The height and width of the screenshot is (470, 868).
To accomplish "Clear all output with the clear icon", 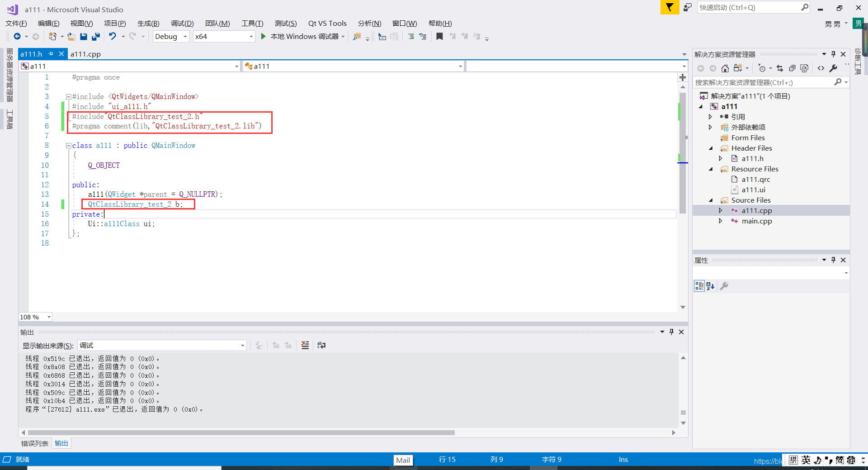I will coord(305,345).
